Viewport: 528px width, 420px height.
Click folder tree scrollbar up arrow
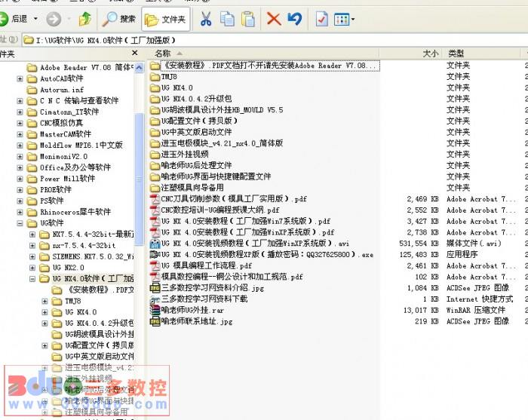click(139, 68)
